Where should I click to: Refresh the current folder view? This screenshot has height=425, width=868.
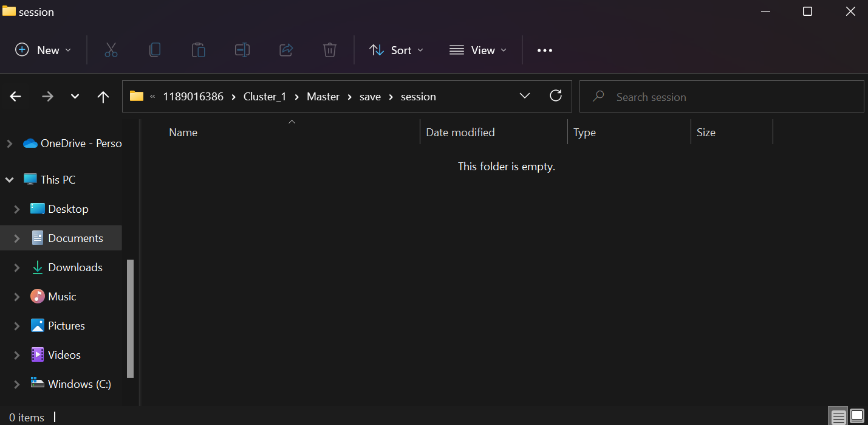click(x=555, y=96)
